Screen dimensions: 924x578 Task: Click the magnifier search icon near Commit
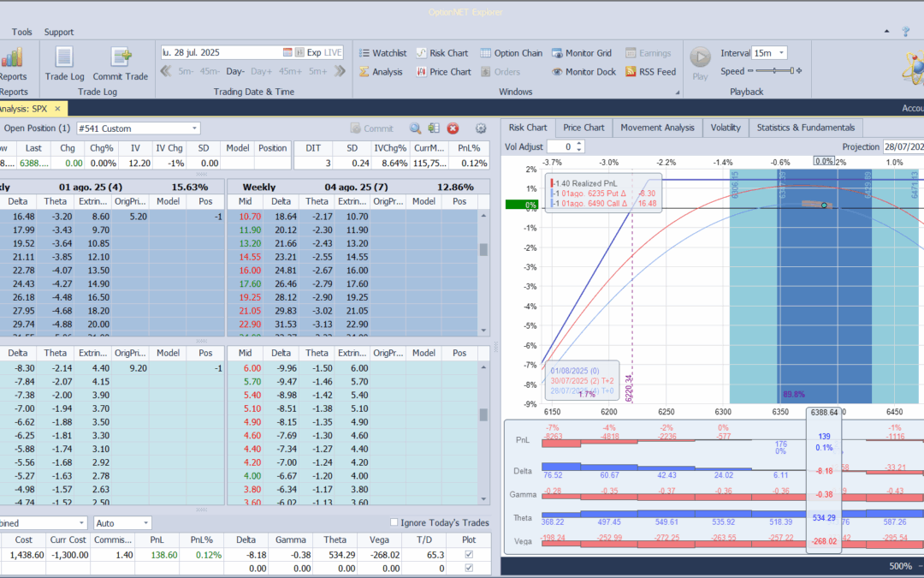click(x=415, y=128)
